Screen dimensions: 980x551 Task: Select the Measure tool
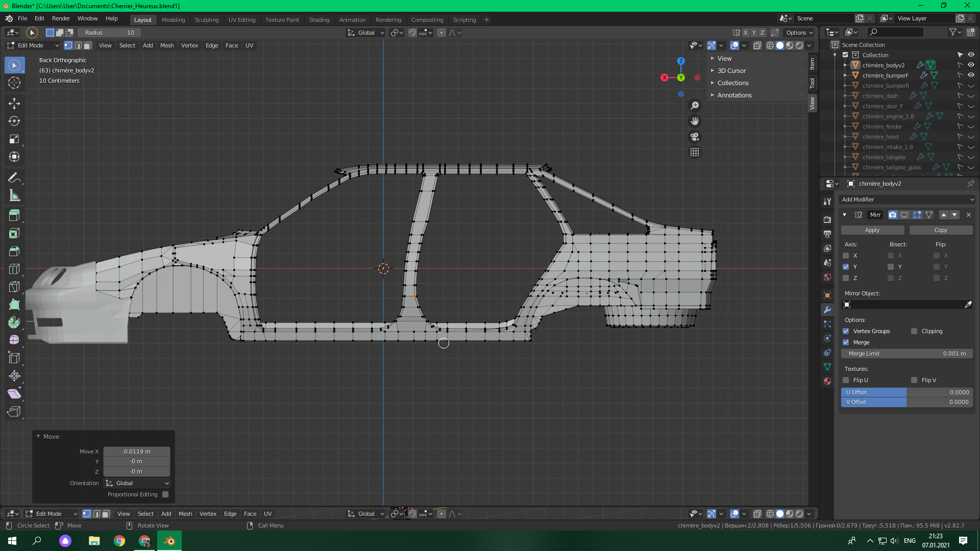tap(14, 196)
